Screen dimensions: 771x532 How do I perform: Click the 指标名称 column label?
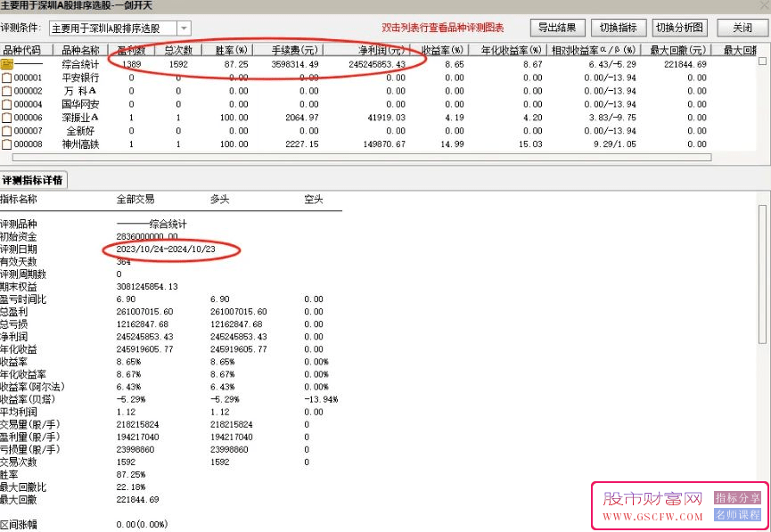(19, 199)
